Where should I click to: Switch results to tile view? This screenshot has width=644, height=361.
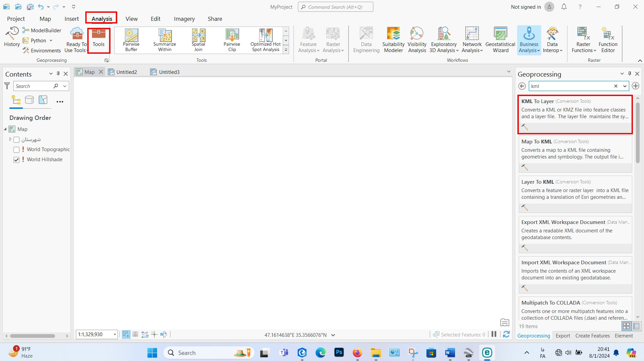pyautogui.click(x=626, y=326)
